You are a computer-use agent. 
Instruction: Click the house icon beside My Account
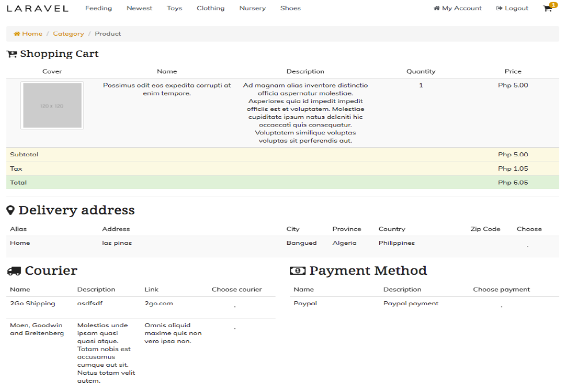437,9
